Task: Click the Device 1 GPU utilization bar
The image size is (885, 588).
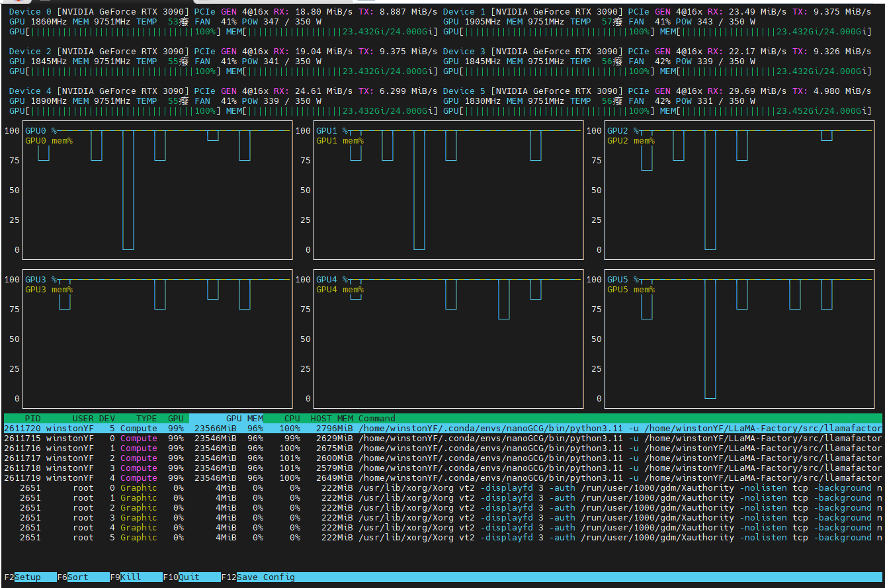Action: (549, 32)
